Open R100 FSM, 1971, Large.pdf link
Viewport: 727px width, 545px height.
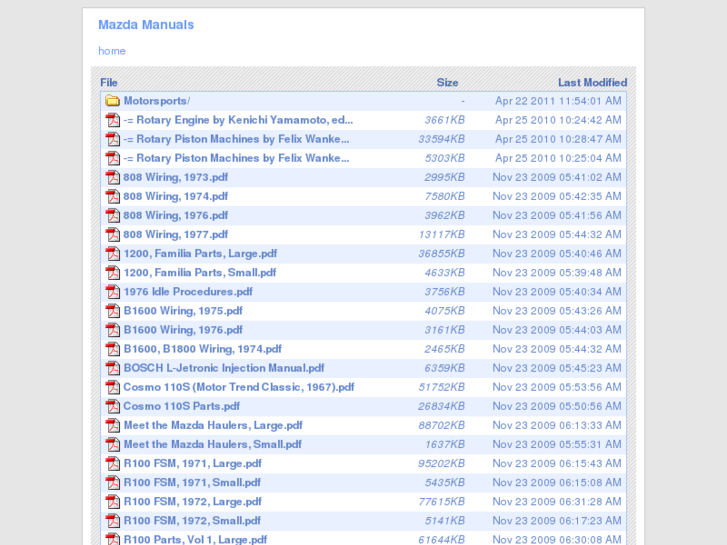coord(193,463)
